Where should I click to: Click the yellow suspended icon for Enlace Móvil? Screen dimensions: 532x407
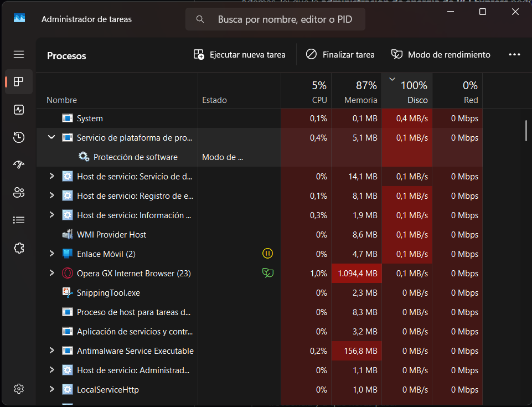(267, 254)
